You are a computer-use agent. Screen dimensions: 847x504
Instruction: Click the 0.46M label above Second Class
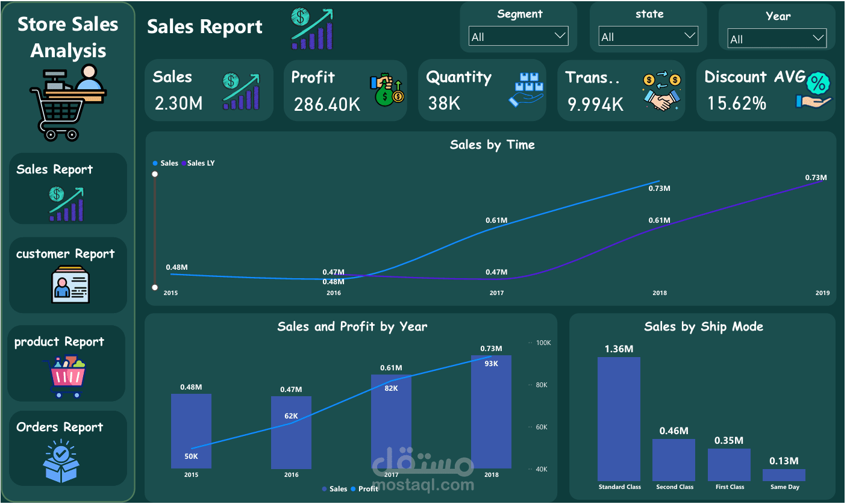click(x=674, y=431)
